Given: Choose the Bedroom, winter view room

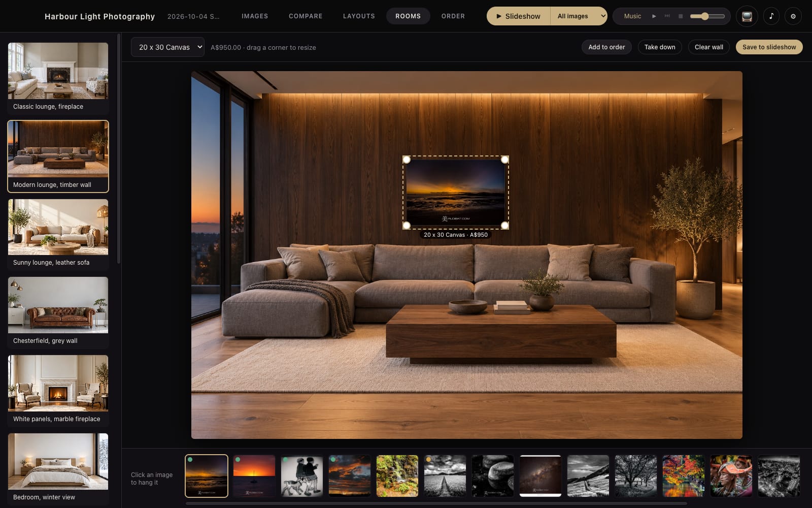Looking at the screenshot, I should pyautogui.click(x=58, y=469).
